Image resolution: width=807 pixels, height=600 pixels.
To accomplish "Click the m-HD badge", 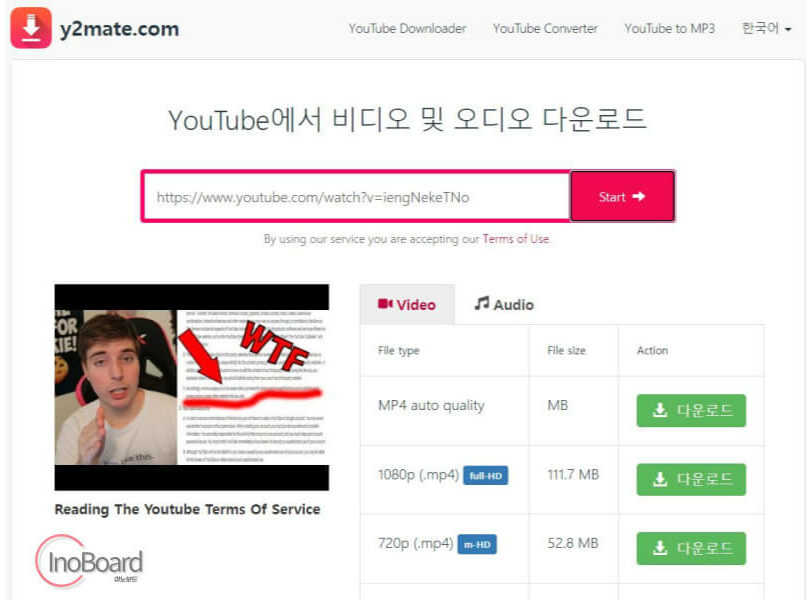I will 477,544.
